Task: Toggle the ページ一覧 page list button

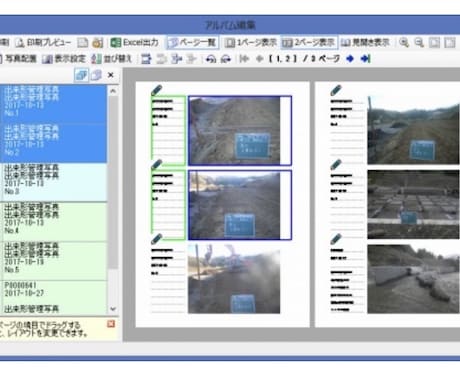Action: pyautogui.click(x=193, y=42)
